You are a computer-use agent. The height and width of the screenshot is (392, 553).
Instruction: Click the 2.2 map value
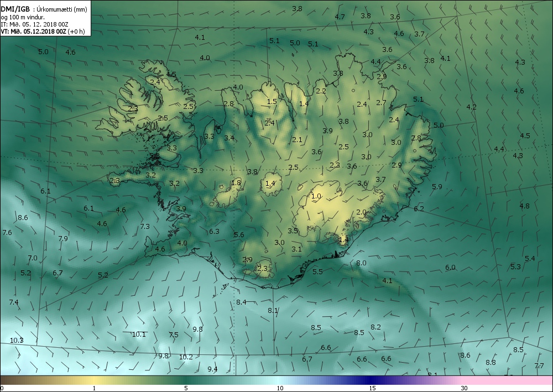(321, 91)
